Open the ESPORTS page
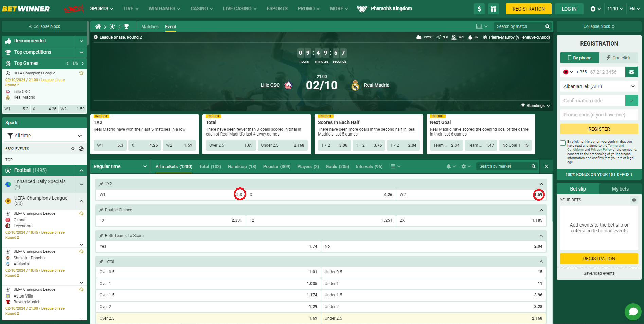The height and width of the screenshot is (324, 644). 277,8
